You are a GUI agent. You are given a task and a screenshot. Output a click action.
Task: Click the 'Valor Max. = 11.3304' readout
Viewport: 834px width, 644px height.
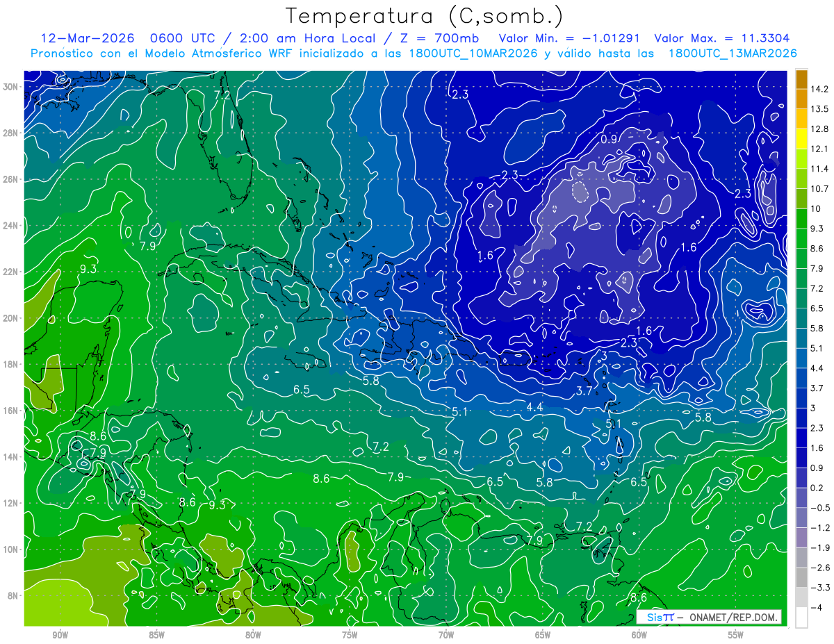click(x=722, y=38)
